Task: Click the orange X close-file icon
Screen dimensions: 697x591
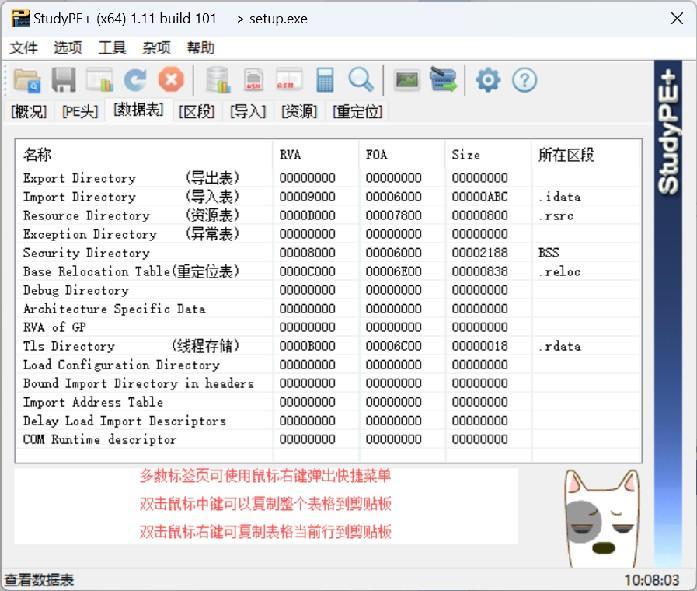Action: (171, 80)
